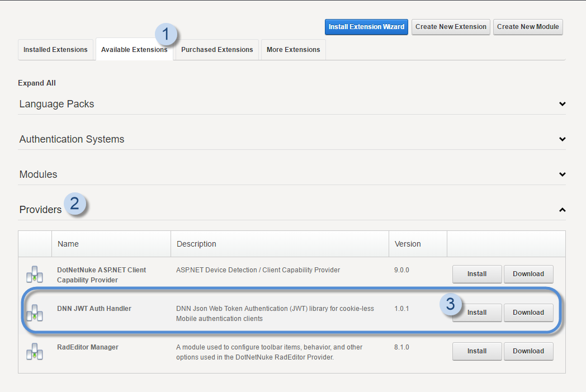
Task: Click the RadEditor 'configure toolbar items' description
Action: [270, 352]
